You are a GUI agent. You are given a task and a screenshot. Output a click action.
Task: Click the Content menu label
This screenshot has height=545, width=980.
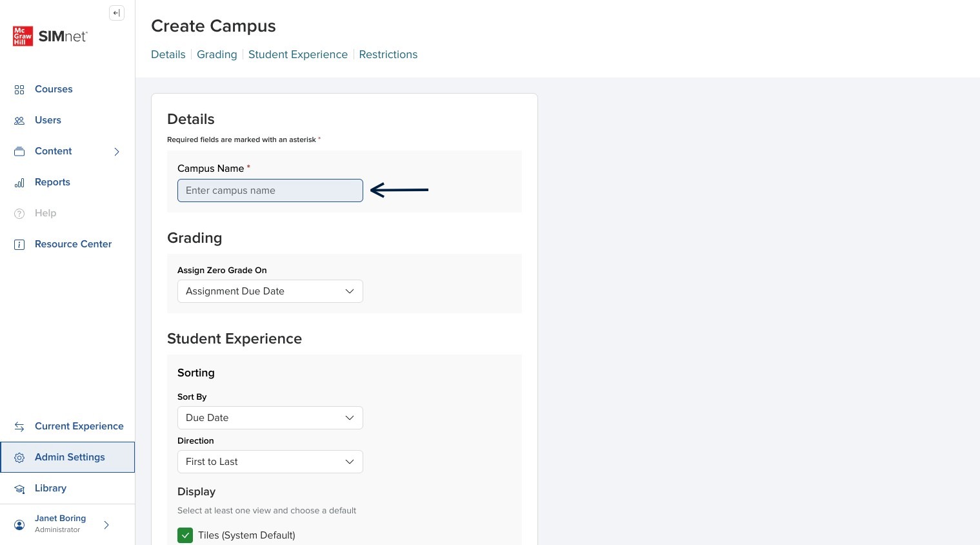pyautogui.click(x=54, y=151)
